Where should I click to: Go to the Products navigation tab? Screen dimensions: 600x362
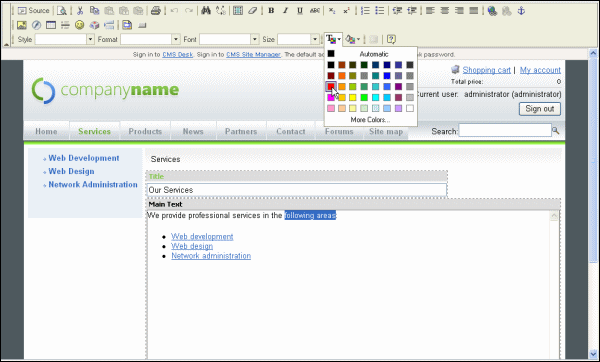point(145,131)
